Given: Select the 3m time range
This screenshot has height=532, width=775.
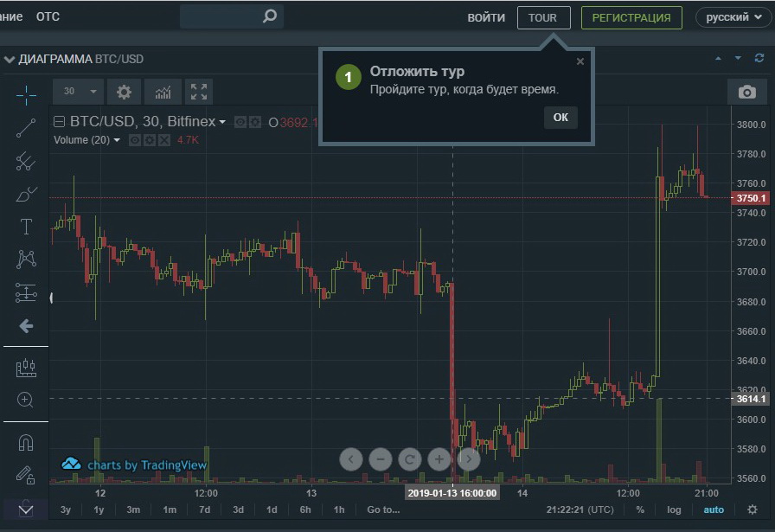Looking at the screenshot, I should pyautogui.click(x=133, y=510).
